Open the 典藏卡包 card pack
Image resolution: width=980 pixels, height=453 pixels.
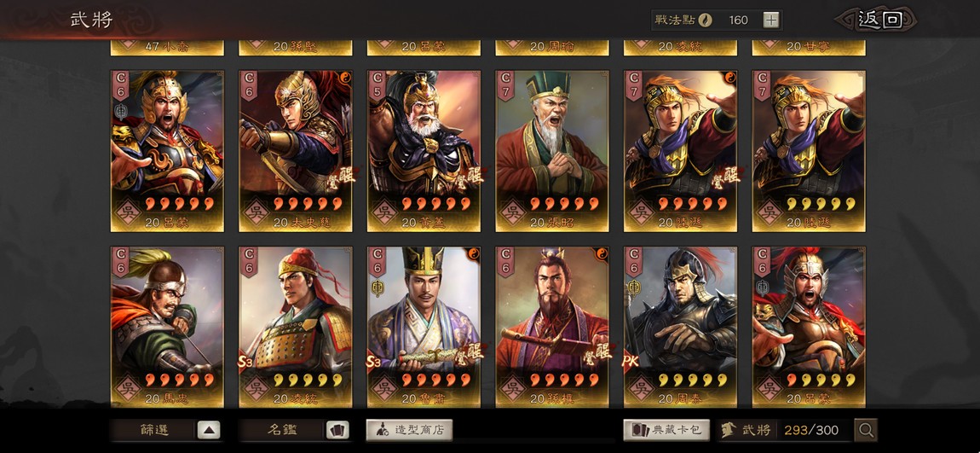point(666,430)
